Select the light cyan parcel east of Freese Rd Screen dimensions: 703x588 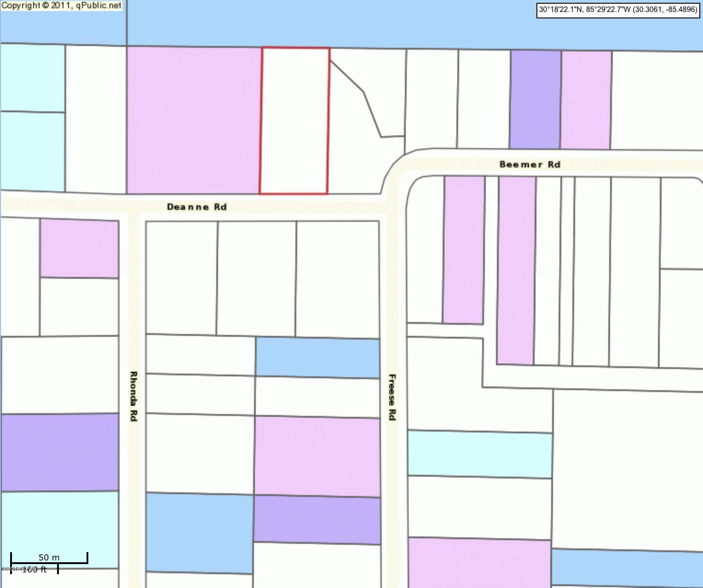(479, 454)
